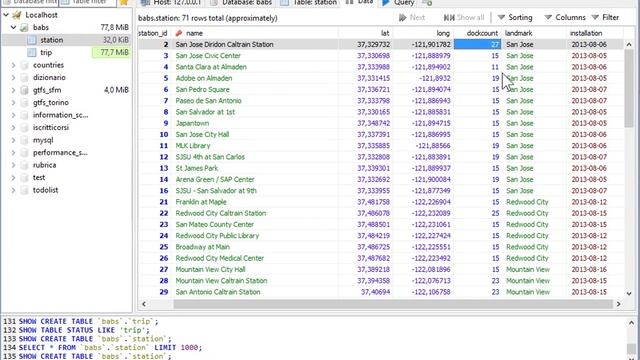Switch to the Database: babs tab
Viewport: 640px width, 360px height.
tap(242, 2)
